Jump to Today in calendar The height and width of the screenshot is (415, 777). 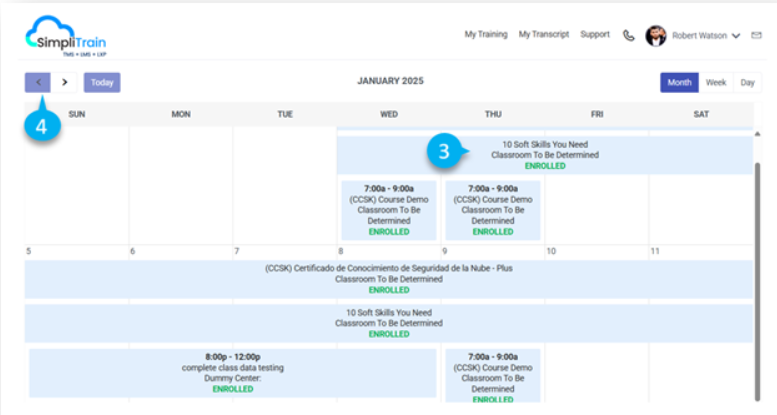pos(102,82)
